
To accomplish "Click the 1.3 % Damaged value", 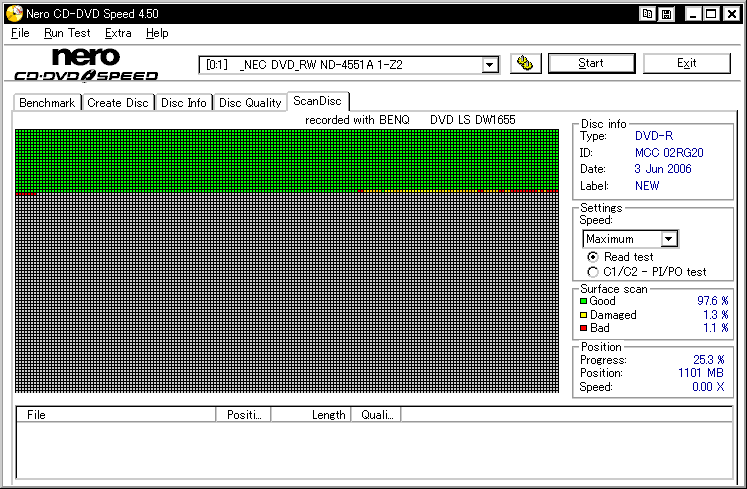I will 716,315.
